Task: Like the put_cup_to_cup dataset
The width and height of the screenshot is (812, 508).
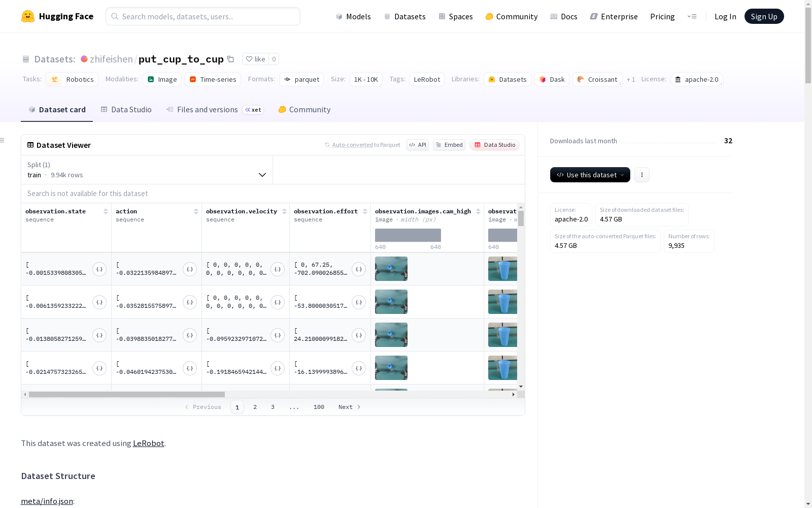Action: point(256,59)
